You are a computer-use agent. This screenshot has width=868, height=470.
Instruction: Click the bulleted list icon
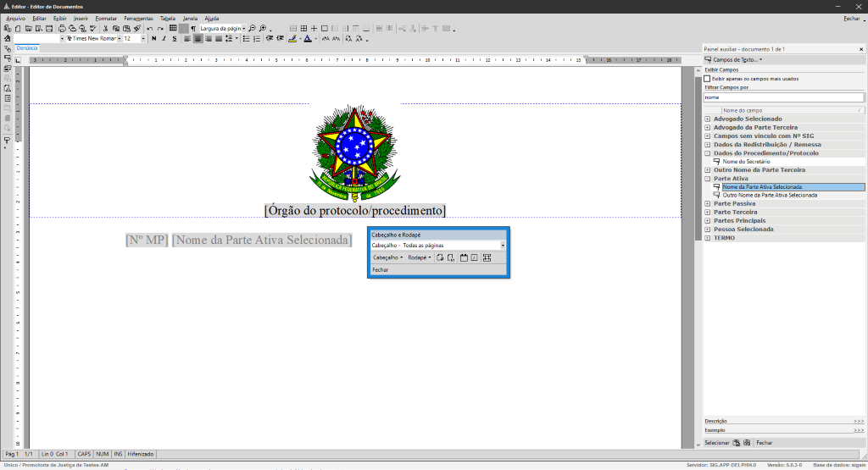click(247, 39)
